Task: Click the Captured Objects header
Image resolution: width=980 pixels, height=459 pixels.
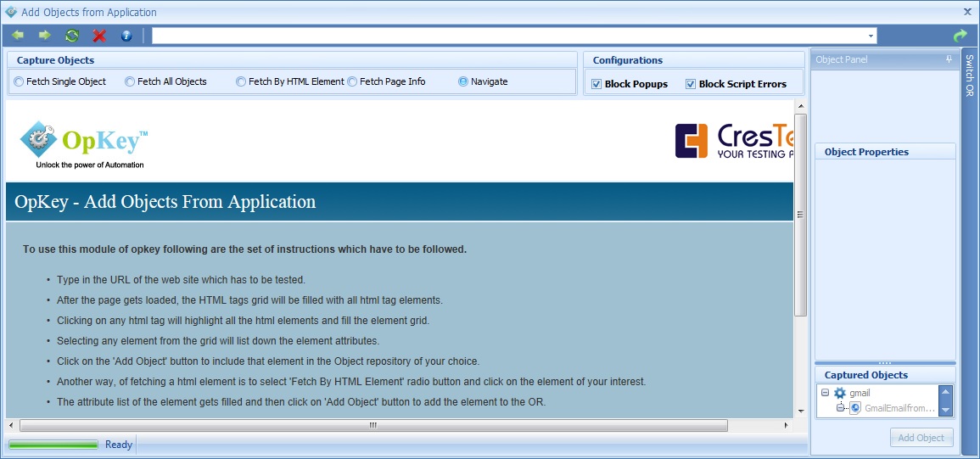Action: pos(885,374)
